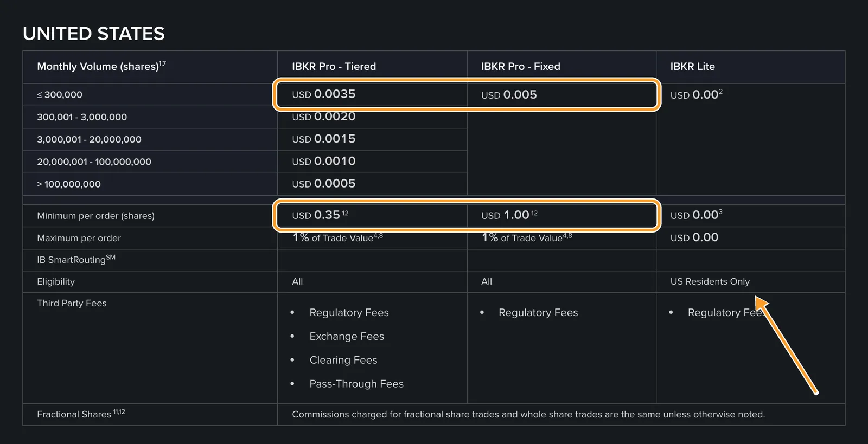Click the 3,000,001 - 20,000,000 volume tier
868x444 pixels.
pos(89,139)
